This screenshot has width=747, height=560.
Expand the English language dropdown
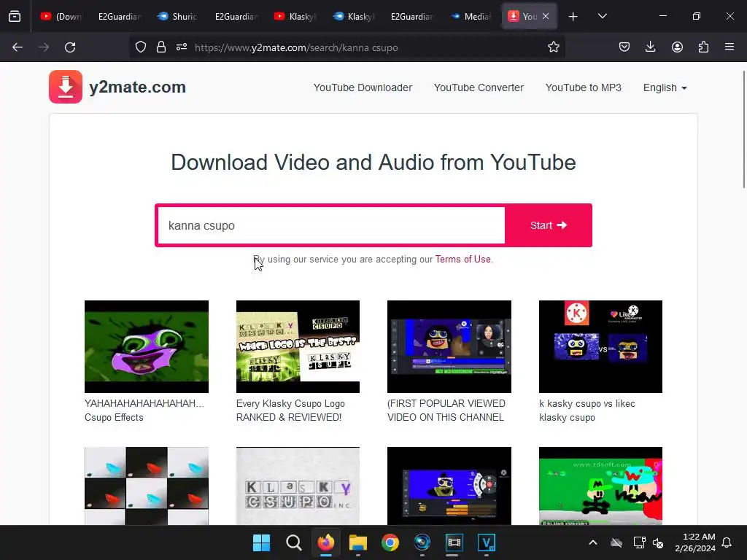665,87
